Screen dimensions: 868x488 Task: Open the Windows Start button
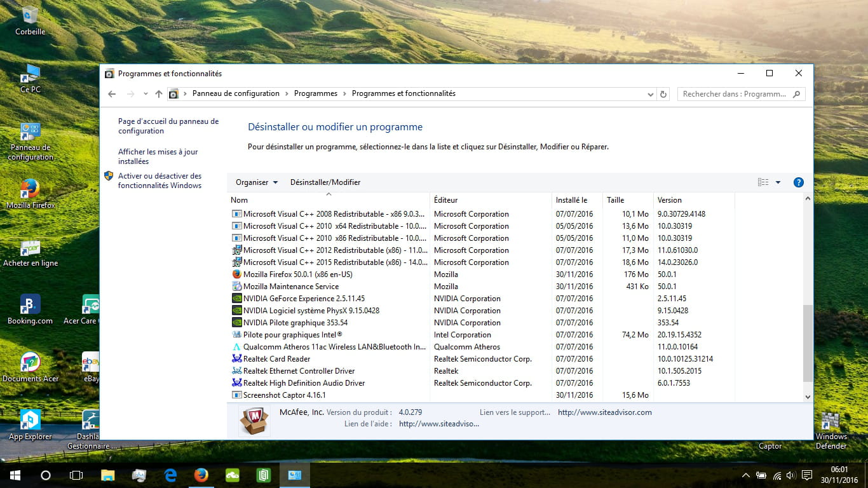point(15,475)
